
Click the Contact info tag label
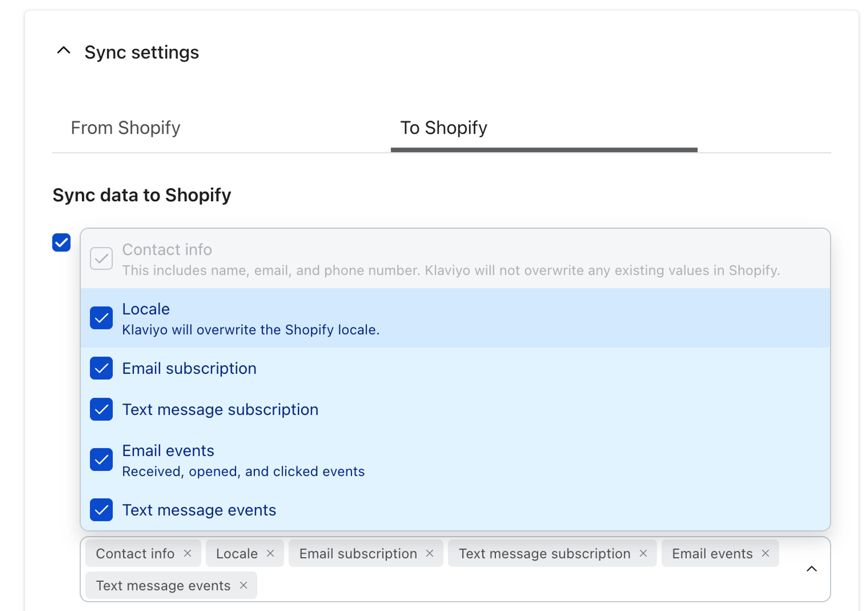pos(135,553)
